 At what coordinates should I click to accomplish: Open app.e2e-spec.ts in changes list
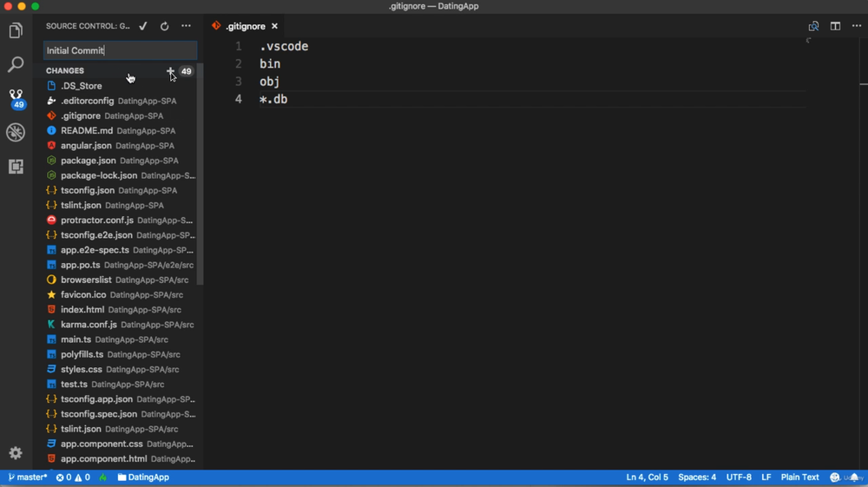pyautogui.click(x=120, y=250)
